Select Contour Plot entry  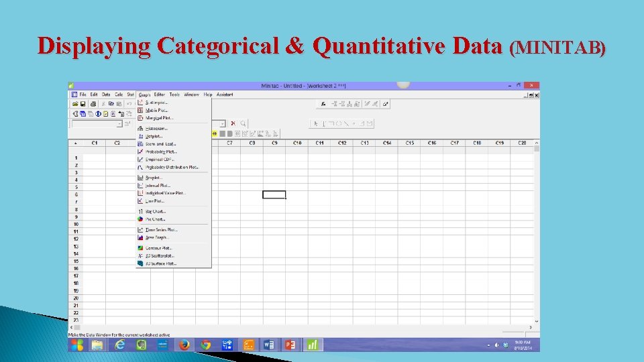[172, 248]
